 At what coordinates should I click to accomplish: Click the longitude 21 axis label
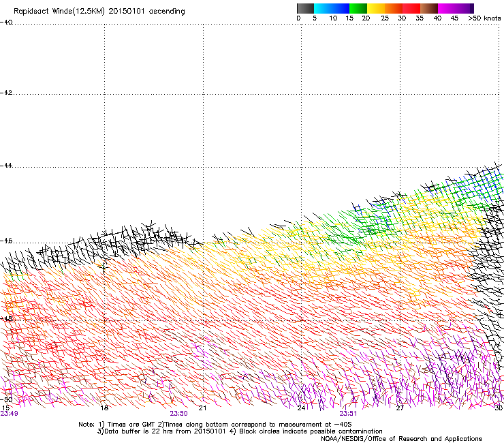tap(202, 408)
